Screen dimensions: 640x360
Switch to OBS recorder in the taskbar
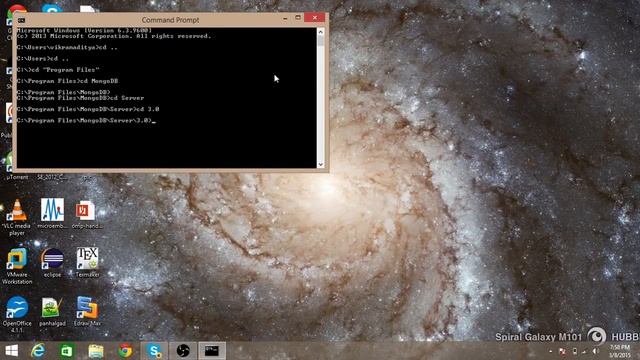[183, 351]
